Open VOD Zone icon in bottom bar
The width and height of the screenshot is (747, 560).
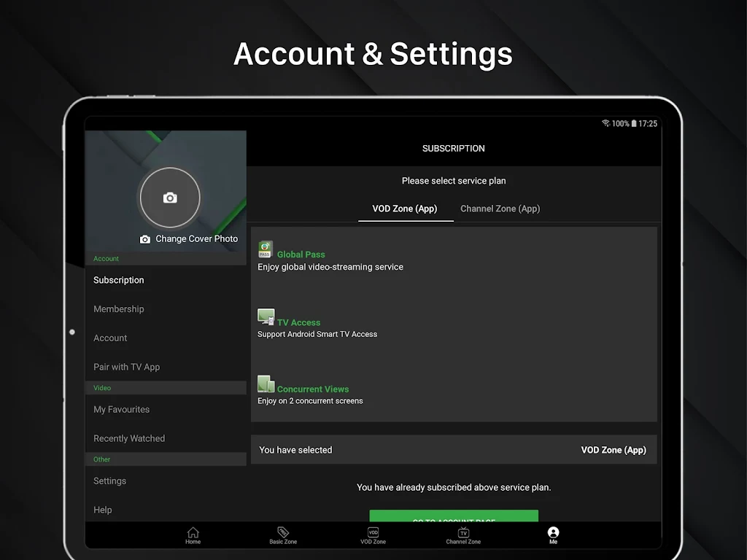coord(373,533)
